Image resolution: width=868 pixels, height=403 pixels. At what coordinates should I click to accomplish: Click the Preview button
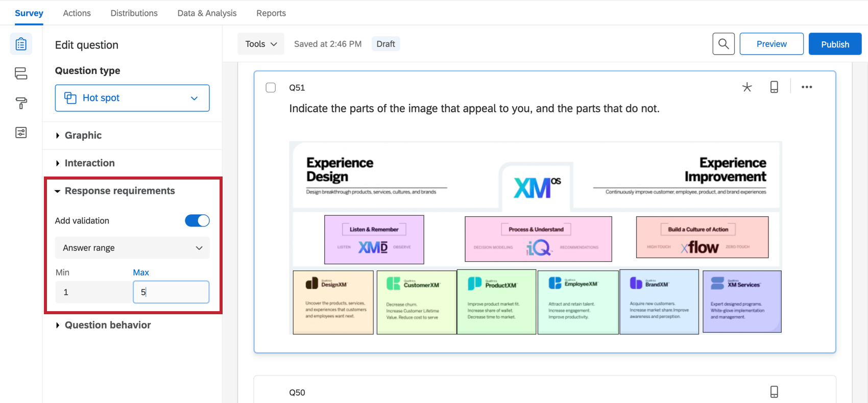(771, 44)
